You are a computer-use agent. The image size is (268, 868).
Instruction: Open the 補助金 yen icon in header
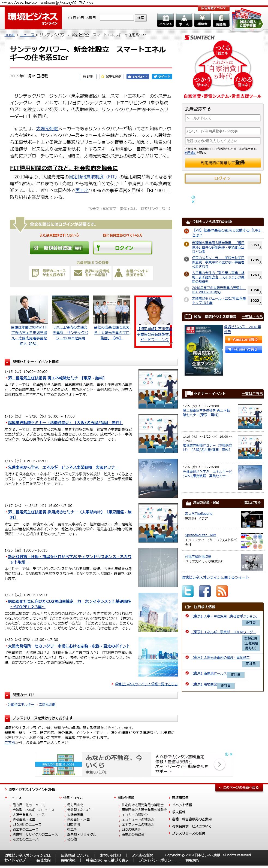(x=202, y=20)
